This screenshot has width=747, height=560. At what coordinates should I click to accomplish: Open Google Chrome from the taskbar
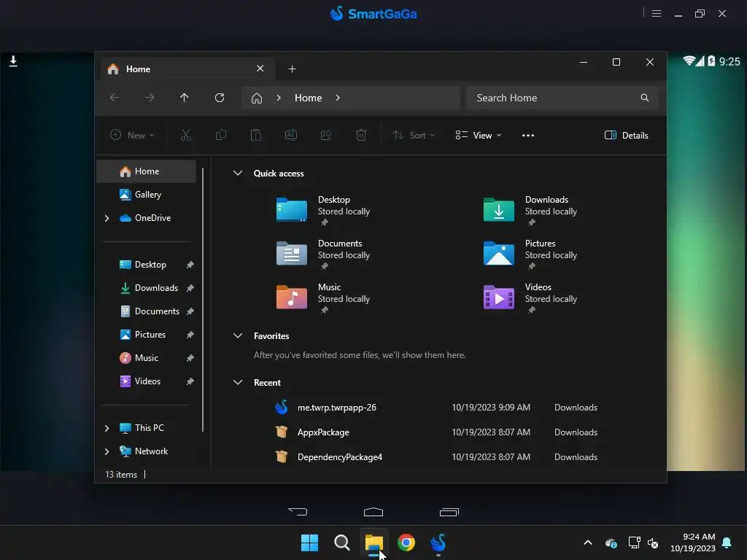pos(406,542)
